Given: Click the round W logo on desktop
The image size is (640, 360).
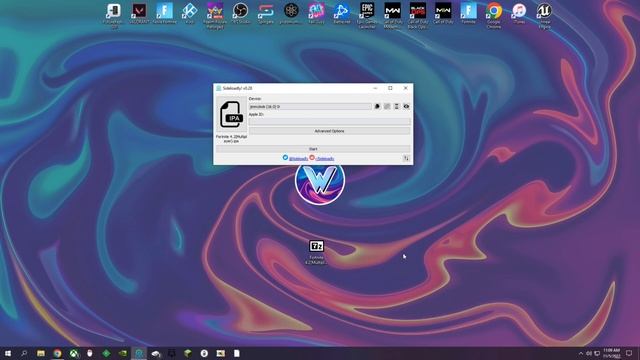Looking at the screenshot, I should click(x=320, y=182).
